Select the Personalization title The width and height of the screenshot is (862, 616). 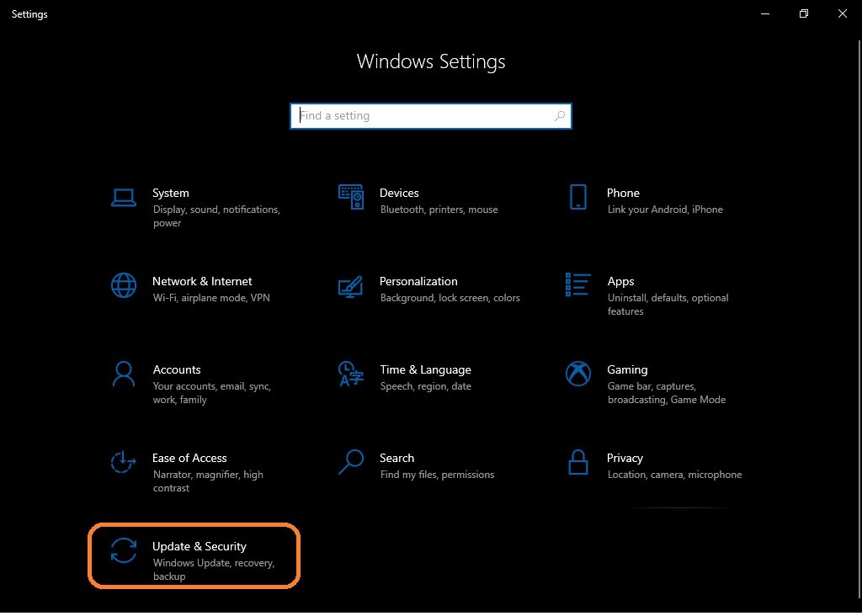pos(418,281)
